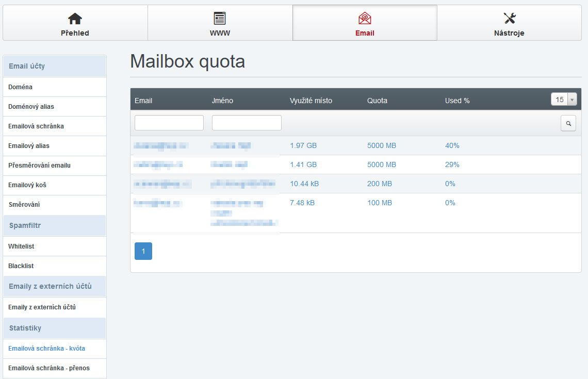Select Emailová schránka - přenos statistics

[49, 368]
